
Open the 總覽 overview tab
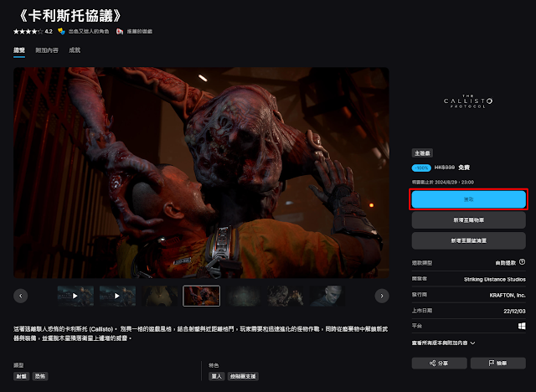pyautogui.click(x=19, y=50)
